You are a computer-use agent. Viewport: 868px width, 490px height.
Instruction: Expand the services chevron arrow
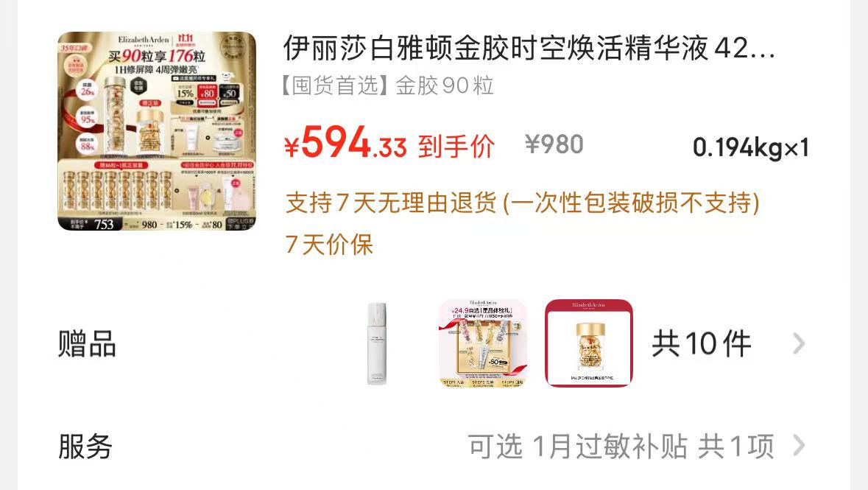pos(798,445)
